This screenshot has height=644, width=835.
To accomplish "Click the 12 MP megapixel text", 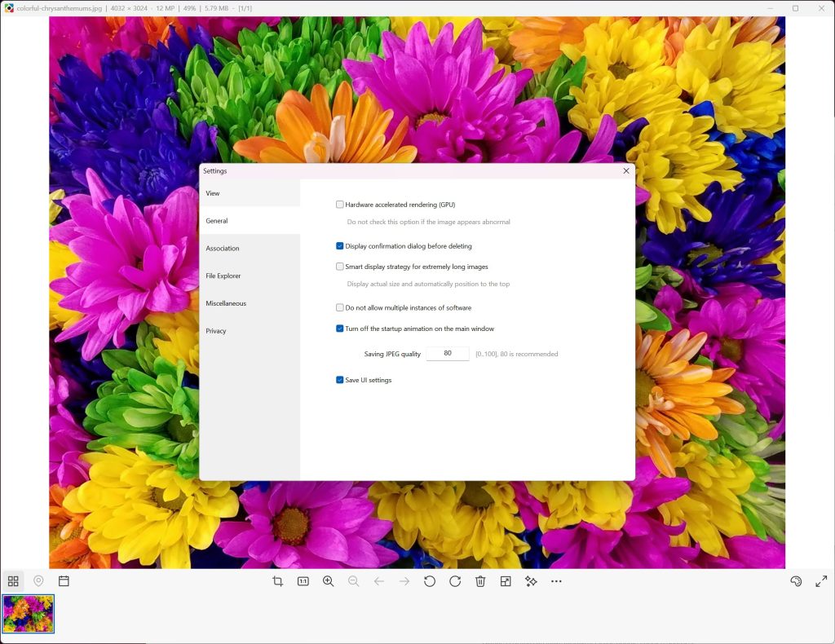I will [165, 8].
